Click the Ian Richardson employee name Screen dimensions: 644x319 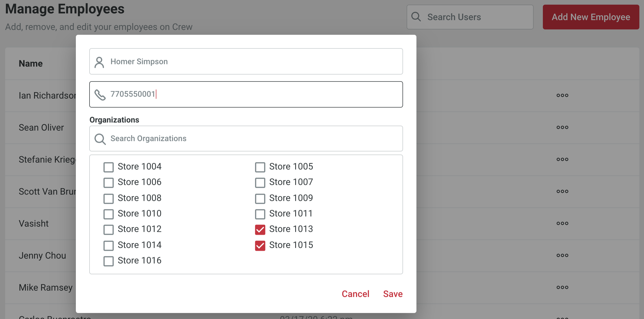click(47, 95)
